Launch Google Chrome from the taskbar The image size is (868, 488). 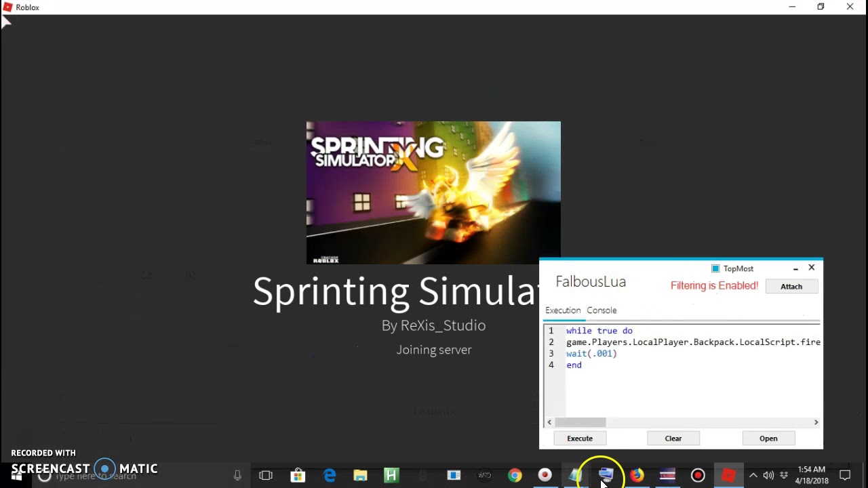[515, 475]
